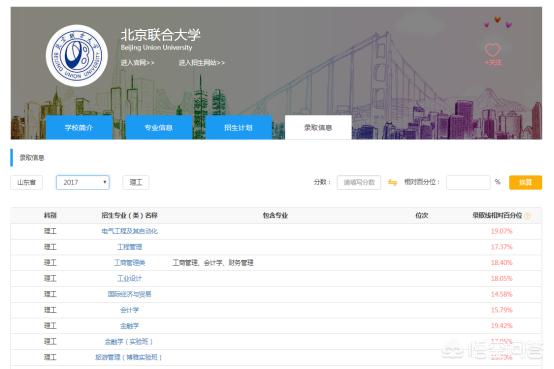Click the 位次 column header
Image resolution: width=554 pixels, height=369 pixels.
422,215
